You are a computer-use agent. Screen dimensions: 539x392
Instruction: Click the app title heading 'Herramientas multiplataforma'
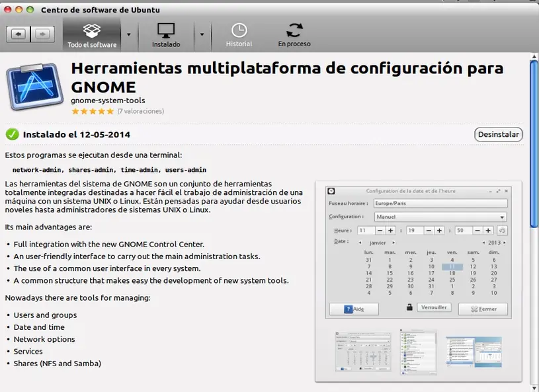(x=287, y=77)
